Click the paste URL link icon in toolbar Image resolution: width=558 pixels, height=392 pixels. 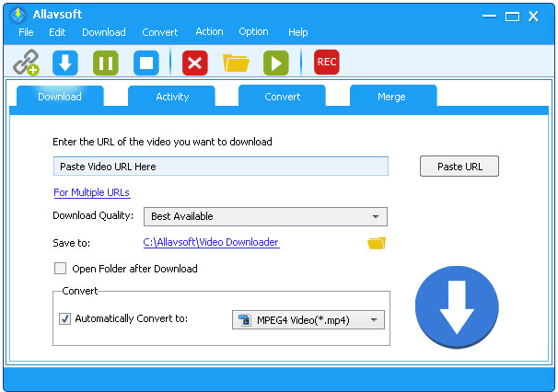pos(26,63)
